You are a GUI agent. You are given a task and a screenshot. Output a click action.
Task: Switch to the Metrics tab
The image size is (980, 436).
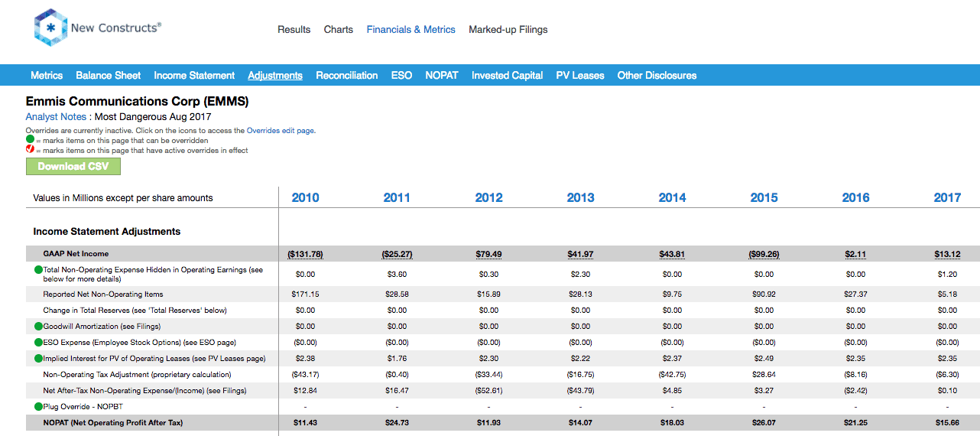[x=47, y=75]
